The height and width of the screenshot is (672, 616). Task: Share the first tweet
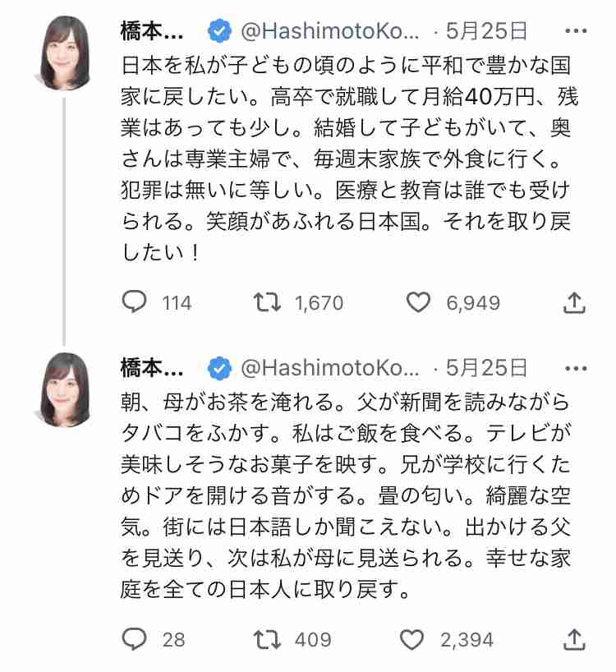575,303
